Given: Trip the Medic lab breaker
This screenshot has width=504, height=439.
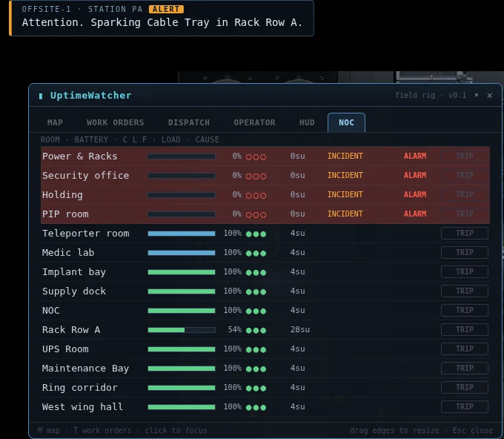Looking at the screenshot, I should (x=465, y=252).
